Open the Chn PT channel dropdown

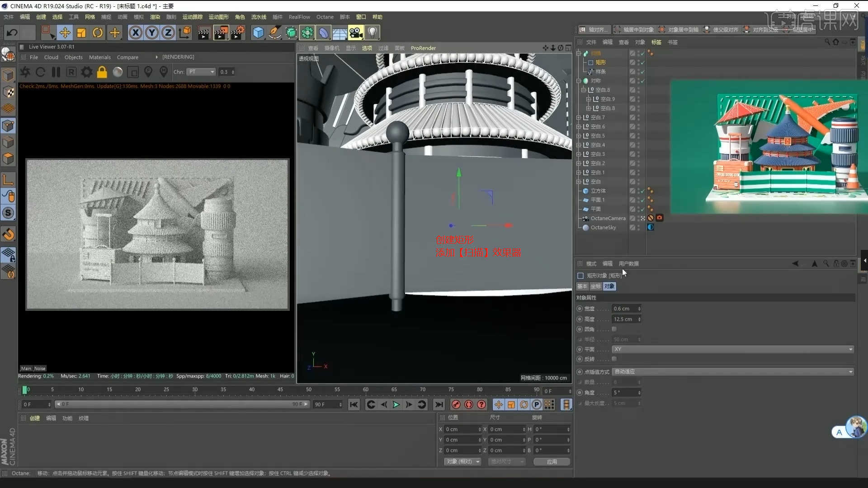[x=202, y=72]
